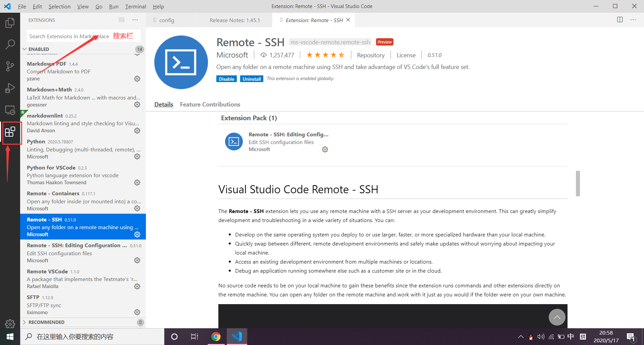This screenshot has height=345, width=644.
Task: Open the Explorer view in activity bar
Action: pyautogui.click(x=10, y=23)
